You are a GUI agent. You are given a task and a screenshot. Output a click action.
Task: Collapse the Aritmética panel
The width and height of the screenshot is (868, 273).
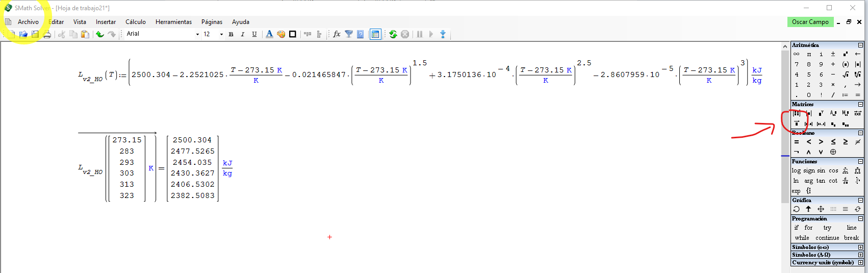(x=860, y=45)
